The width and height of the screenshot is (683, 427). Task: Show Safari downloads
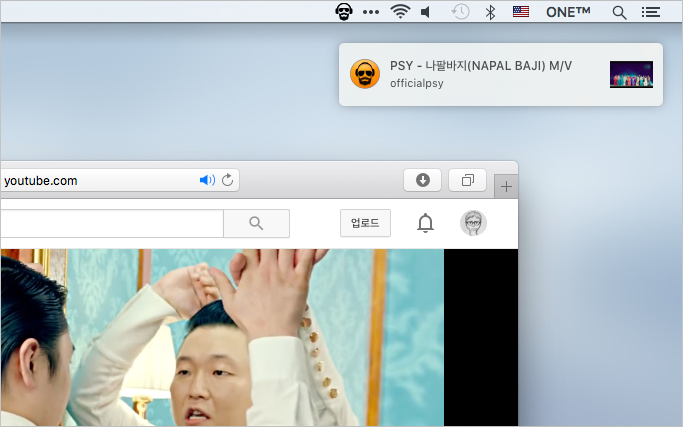pos(423,180)
